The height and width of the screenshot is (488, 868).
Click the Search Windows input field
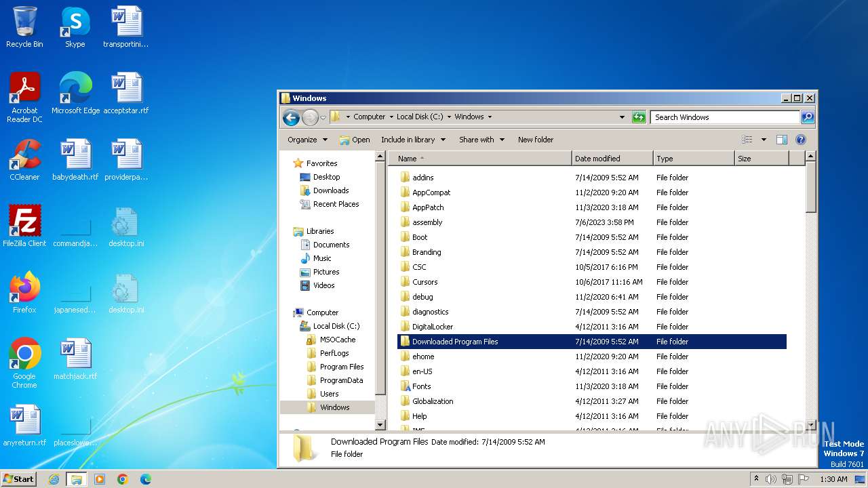[724, 117]
